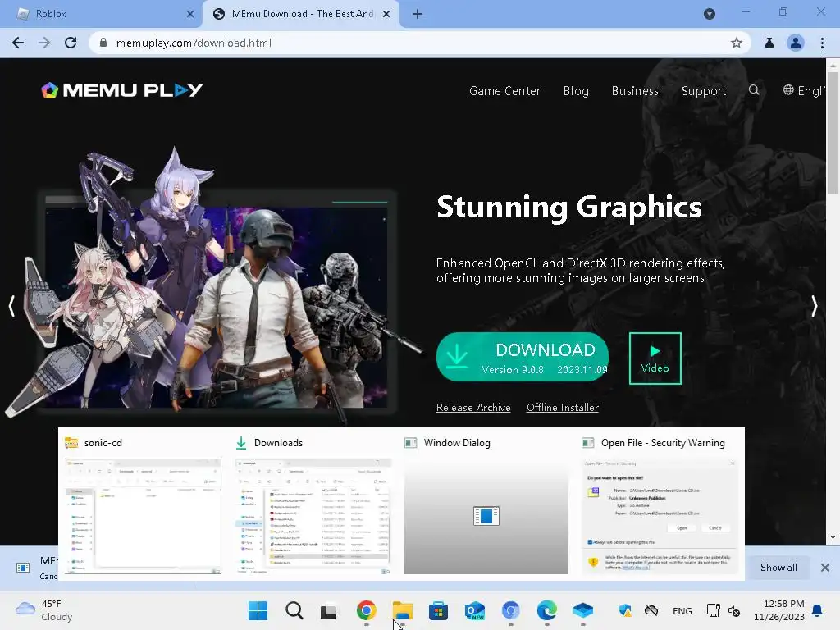The width and height of the screenshot is (840, 630).
Task: Click the muted volume tray icon
Action: coord(734,610)
